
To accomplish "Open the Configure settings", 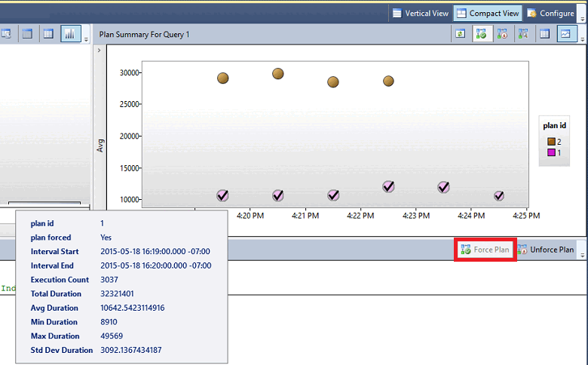I will click(551, 14).
